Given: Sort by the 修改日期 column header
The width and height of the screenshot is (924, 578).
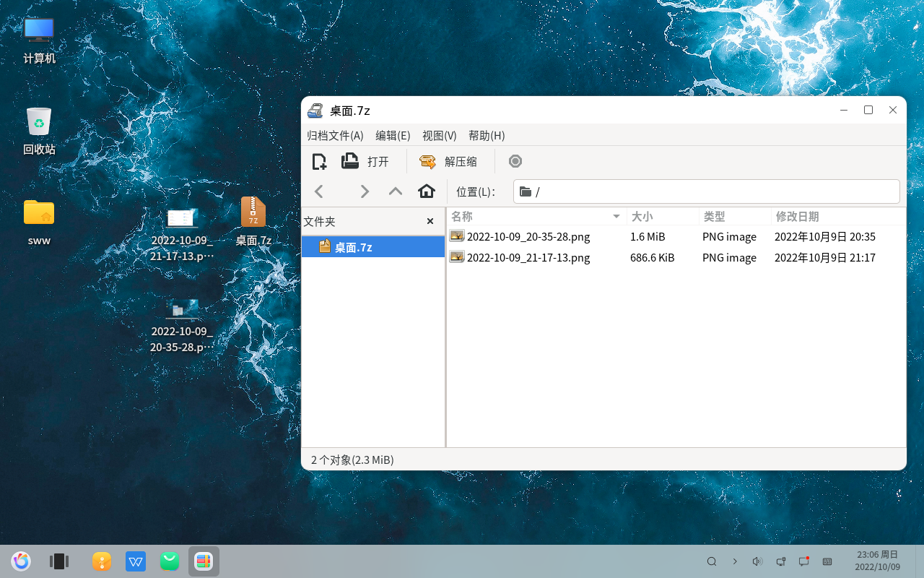Looking at the screenshot, I should point(838,216).
